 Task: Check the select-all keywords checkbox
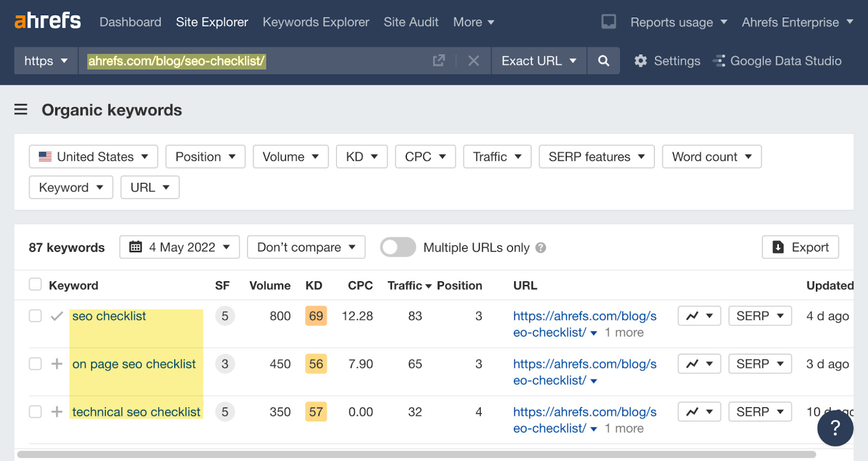tap(35, 285)
